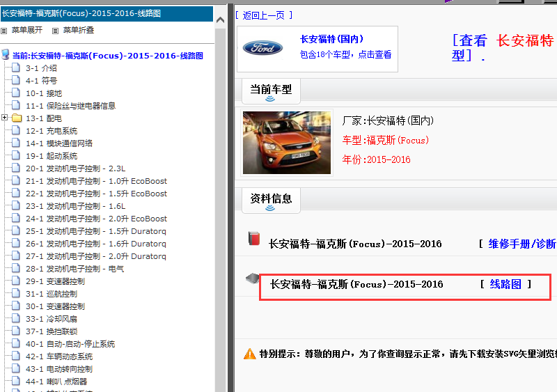Click the page icon for 4-1 符号
The image size is (557, 392).
pyautogui.click(x=15, y=80)
